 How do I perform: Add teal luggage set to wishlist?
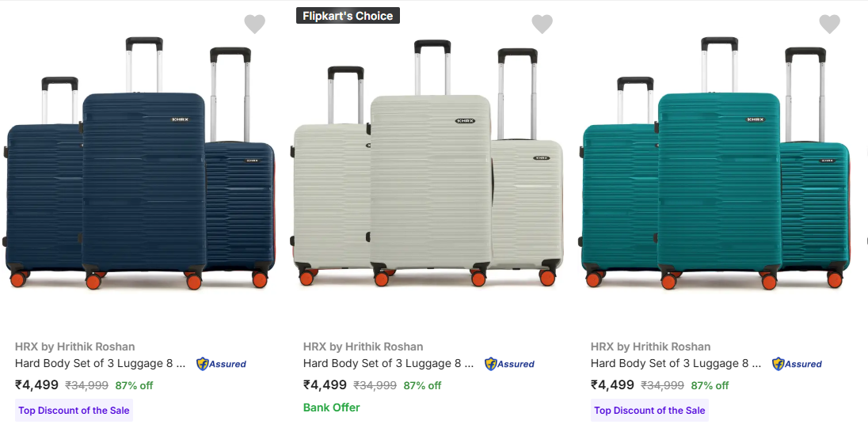[829, 25]
